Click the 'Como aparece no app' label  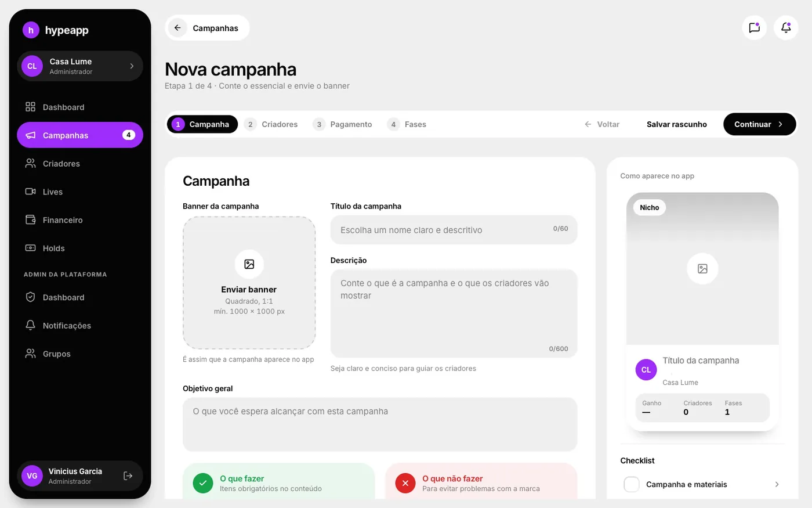[657, 176]
